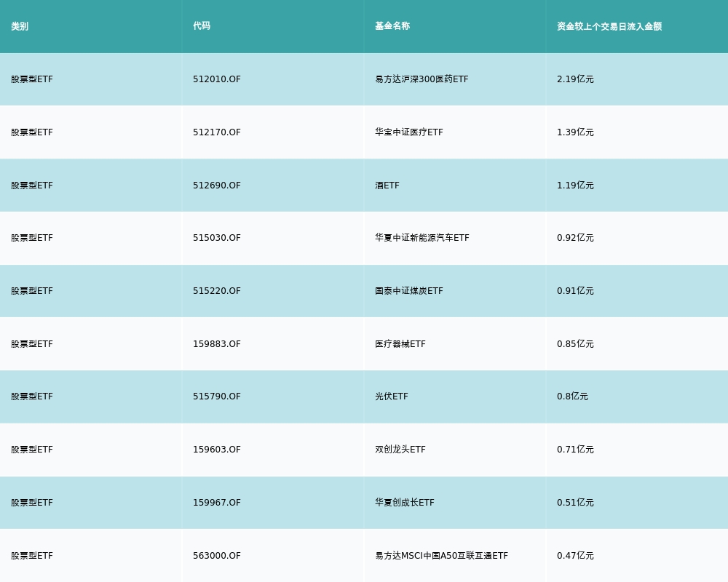Select code 159883.OF
Viewport: 728px width, 582px height.
pyautogui.click(x=217, y=344)
